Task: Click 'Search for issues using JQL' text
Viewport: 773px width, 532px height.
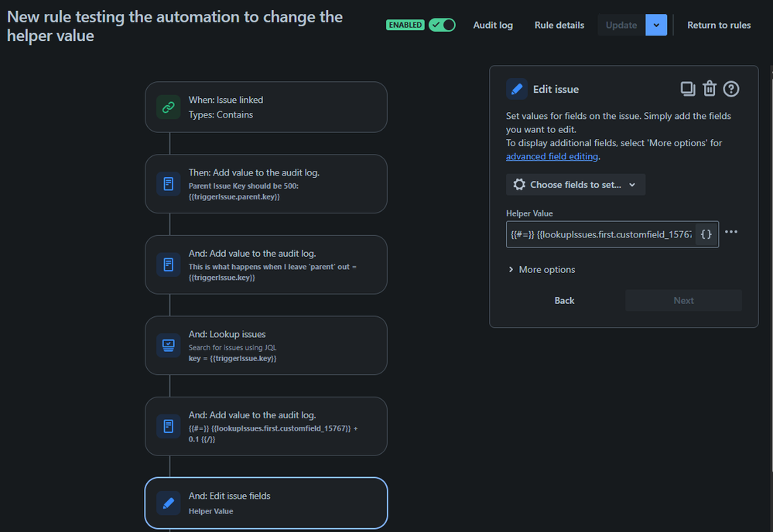Action: click(232, 348)
